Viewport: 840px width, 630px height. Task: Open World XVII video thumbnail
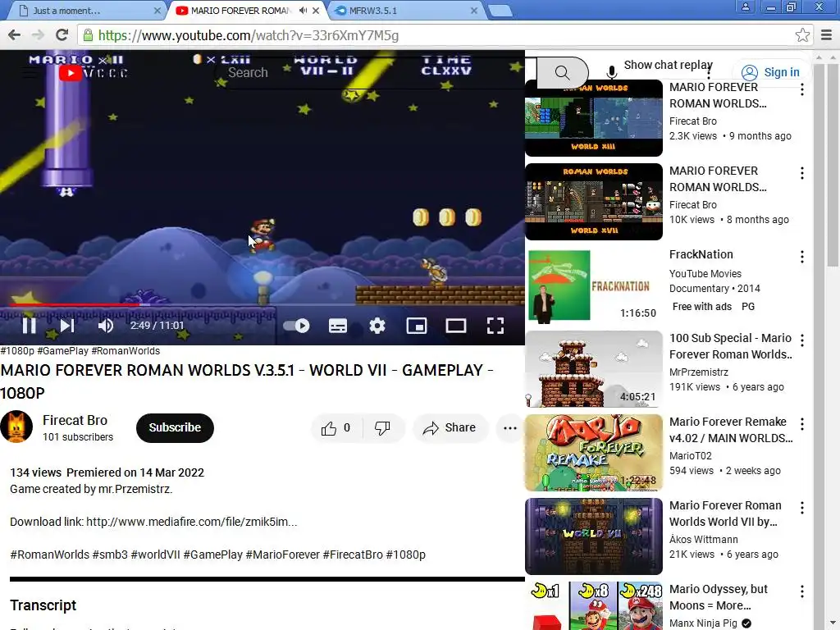tap(594, 202)
